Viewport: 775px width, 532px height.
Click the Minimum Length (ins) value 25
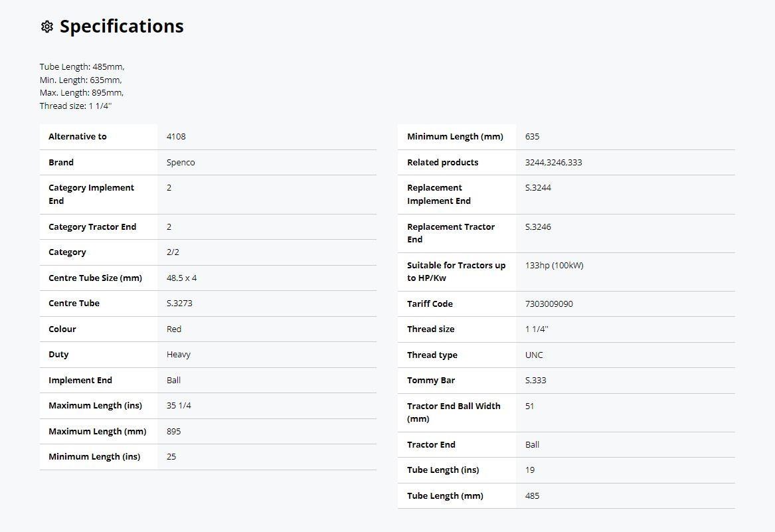coord(171,457)
